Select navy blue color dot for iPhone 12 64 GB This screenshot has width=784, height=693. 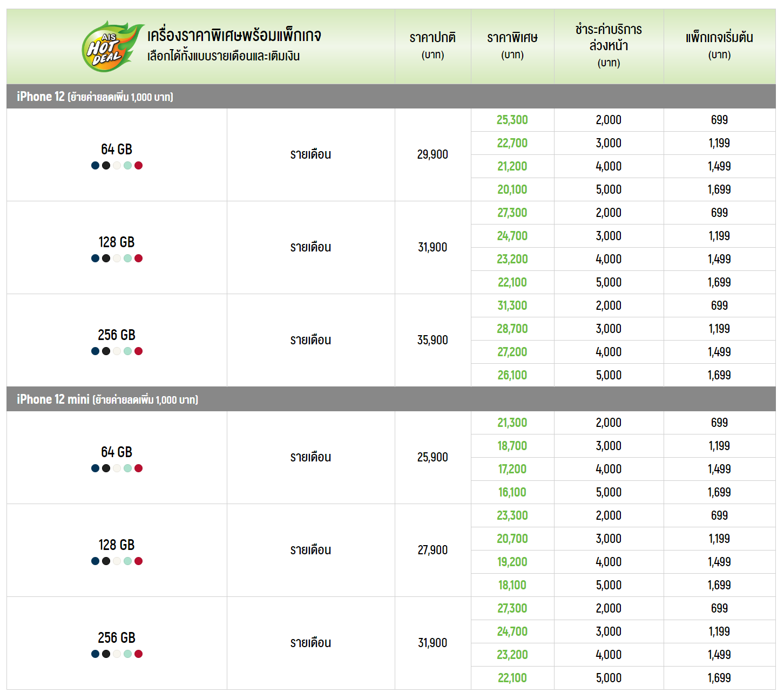coord(95,166)
